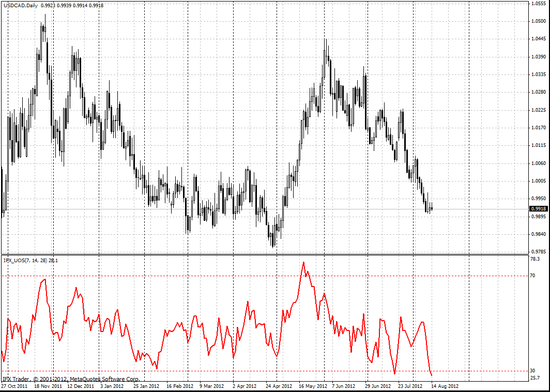Select the 27 Oct 2011 date label
Image resolution: width=550 pixels, height=392 pixels.
coord(14,386)
